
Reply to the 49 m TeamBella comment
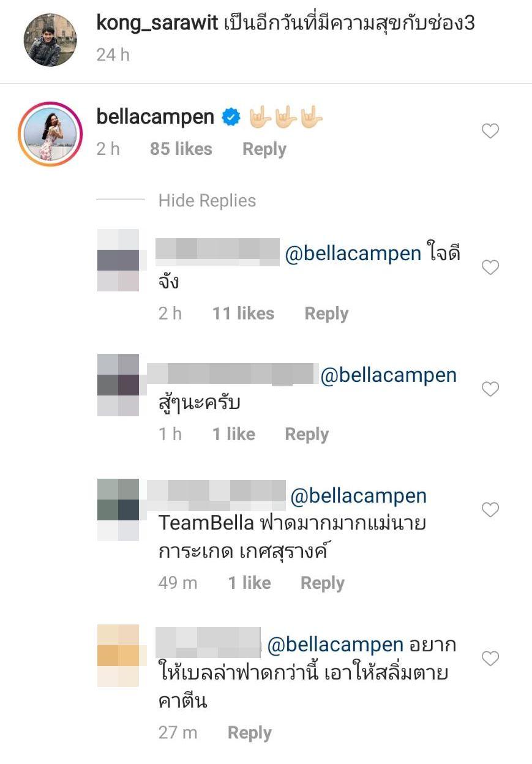click(x=323, y=583)
